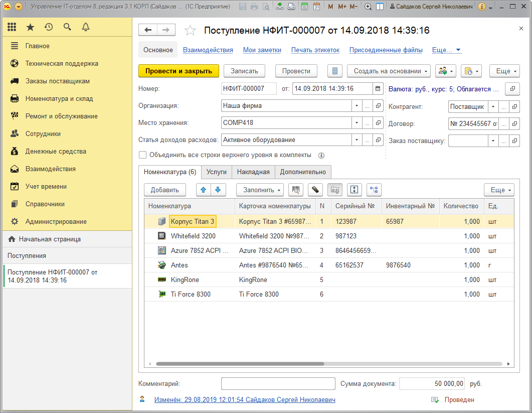The width and height of the screenshot is (532, 413).
Task: Open Еще menu in command bar
Action: [x=504, y=71]
